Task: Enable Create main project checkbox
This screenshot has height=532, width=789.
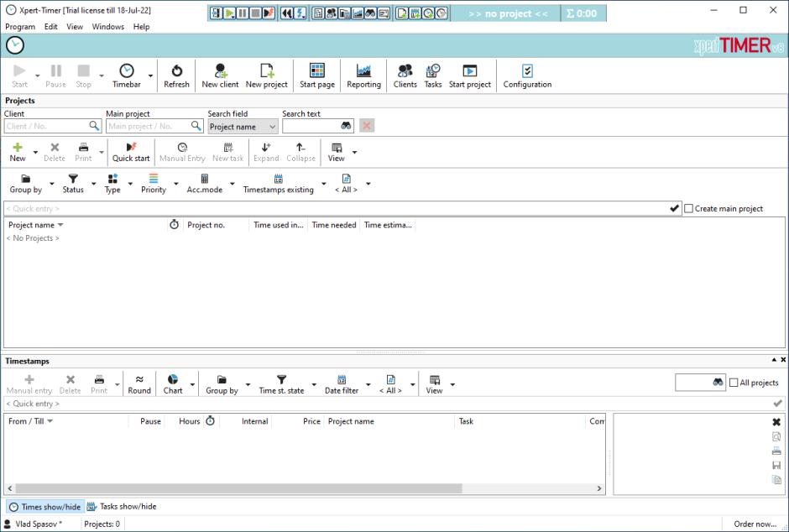Action: tap(689, 208)
